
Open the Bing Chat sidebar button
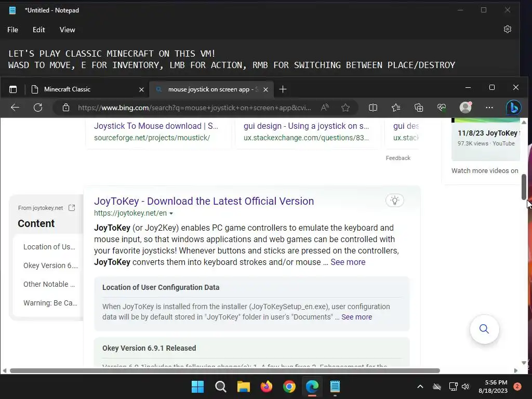[514, 108]
